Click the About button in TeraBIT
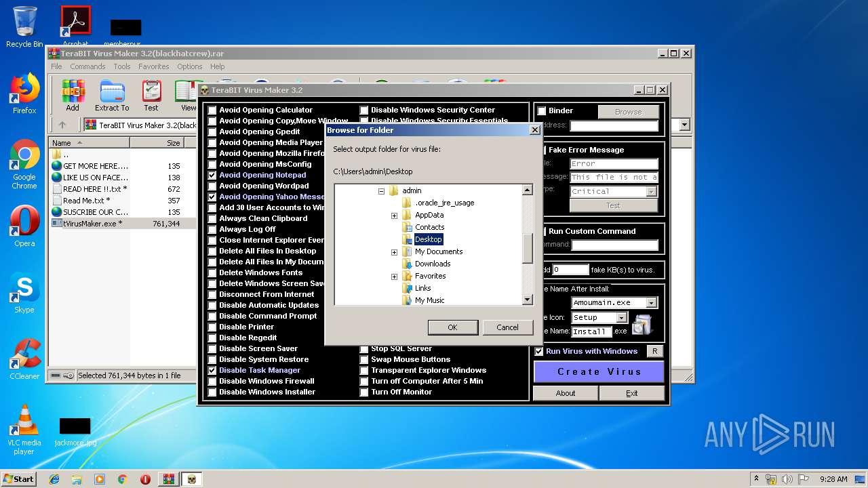This screenshot has height=488, width=868. click(x=566, y=393)
